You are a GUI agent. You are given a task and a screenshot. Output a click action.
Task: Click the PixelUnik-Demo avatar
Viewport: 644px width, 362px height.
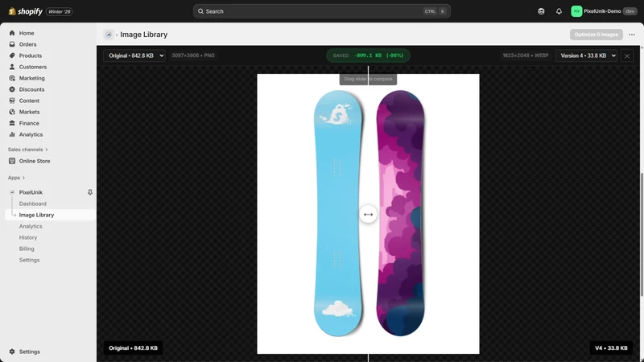tap(576, 11)
